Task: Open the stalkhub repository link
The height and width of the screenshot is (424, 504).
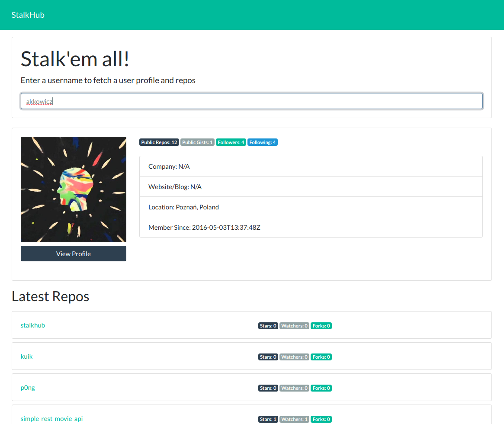Action: [x=33, y=325]
